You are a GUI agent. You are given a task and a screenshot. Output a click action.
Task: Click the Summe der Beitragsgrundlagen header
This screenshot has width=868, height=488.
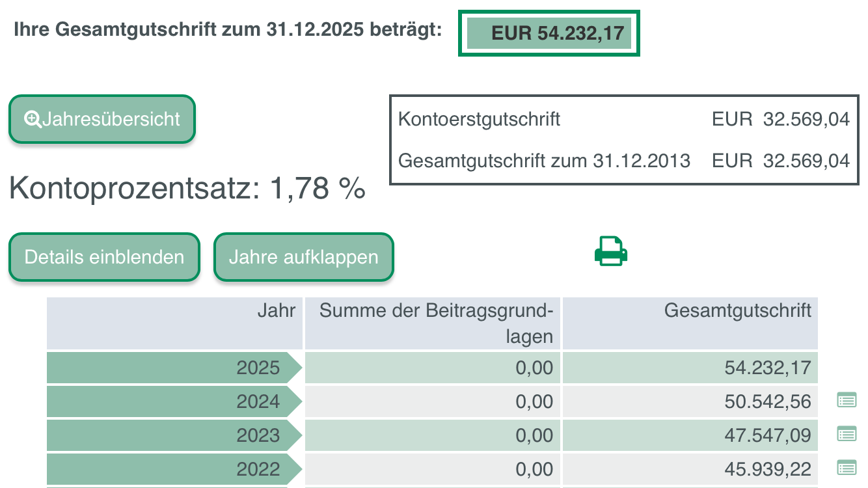(x=432, y=323)
